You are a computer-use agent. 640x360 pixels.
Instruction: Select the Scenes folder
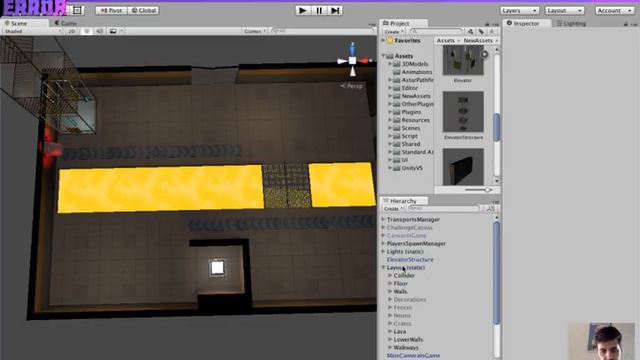(411, 128)
